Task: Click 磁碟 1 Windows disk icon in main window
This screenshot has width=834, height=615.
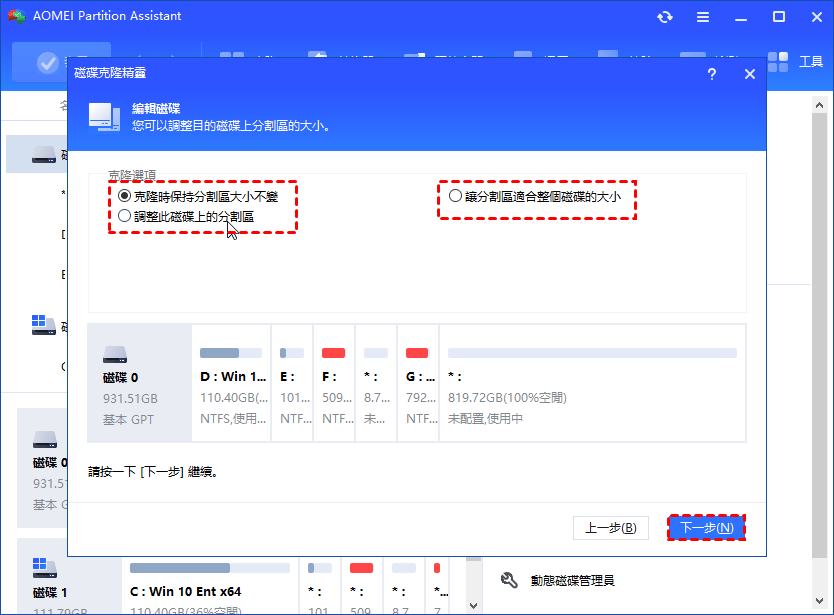Action: 44,568
